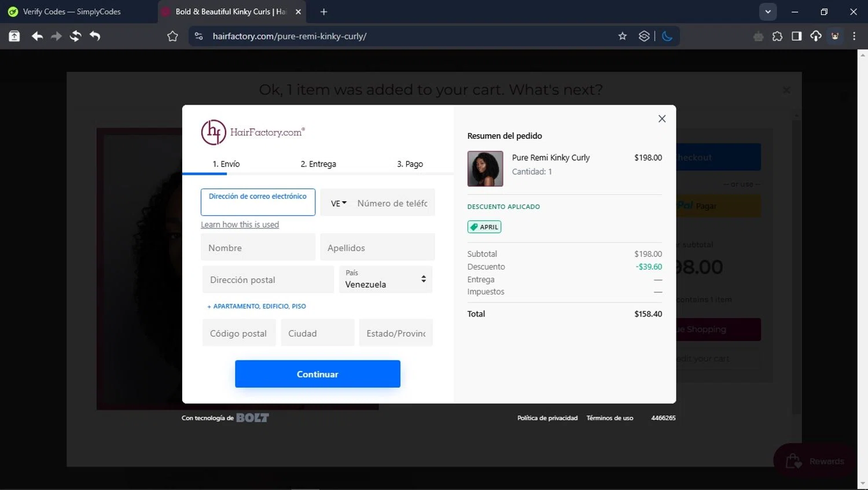Click the Pure Remi Kinky Curly product thumbnail
The height and width of the screenshot is (490, 868).
point(485,169)
